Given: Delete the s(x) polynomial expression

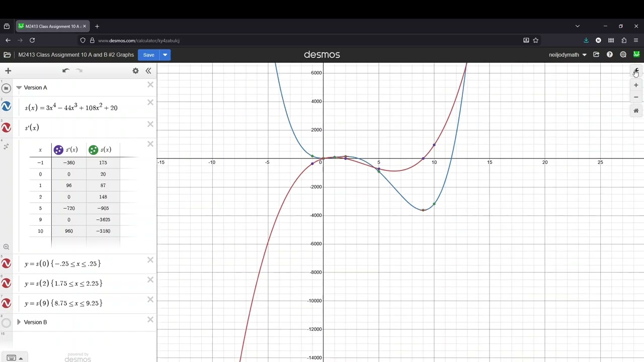Looking at the screenshot, I should click(x=150, y=103).
